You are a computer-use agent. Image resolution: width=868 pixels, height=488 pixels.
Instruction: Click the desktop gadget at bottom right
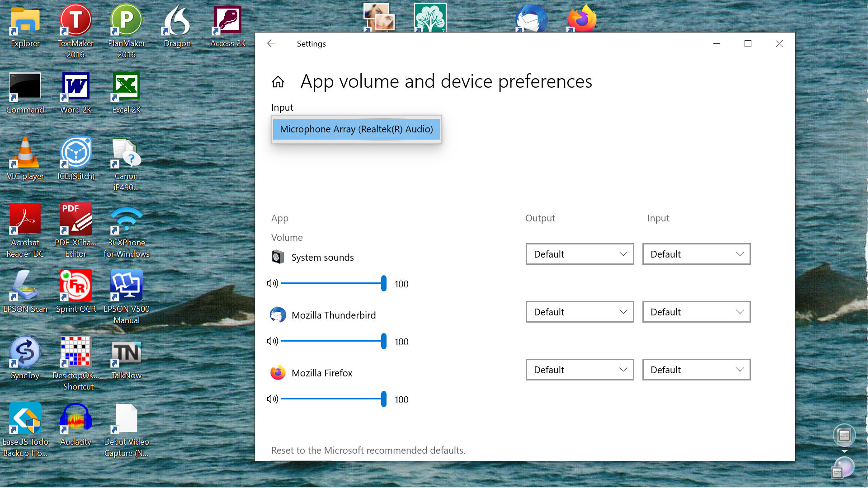(x=843, y=468)
